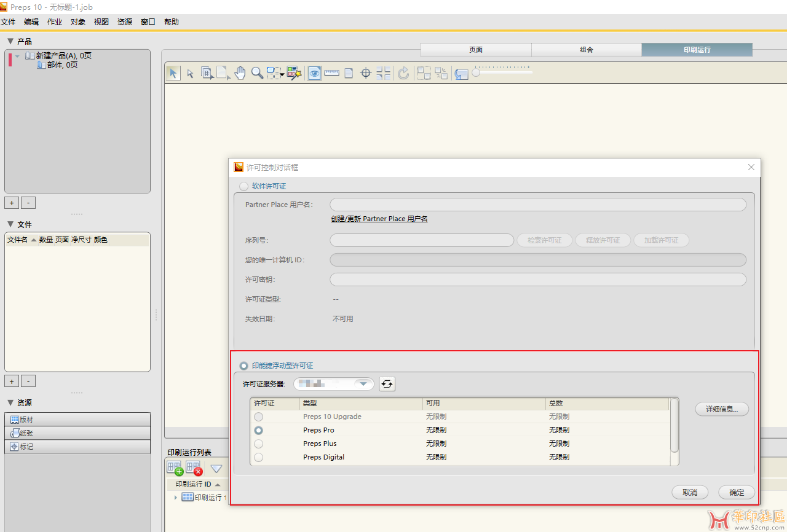787x532 pixels.
Task: Choose the page numbering tool
Action: pos(207,73)
